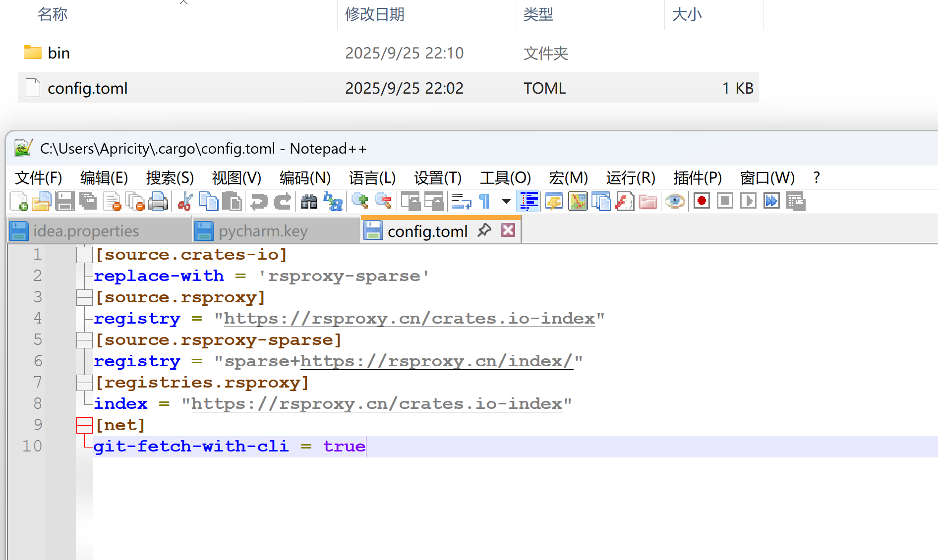Sort Explorer files by 修改日期 column
The width and height of the screenshot is (938, 560).
[x=375, y=14]
